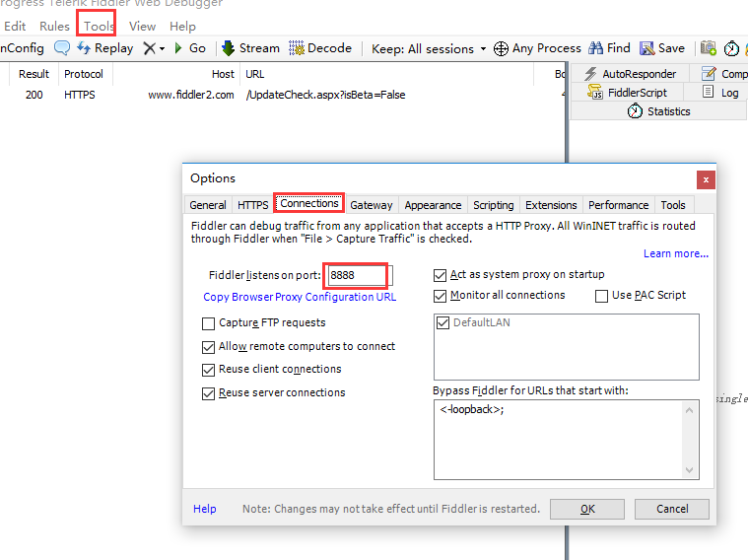Click the OK button
Viewport: 748px width, 560px height.
click(x=587, y=509)
